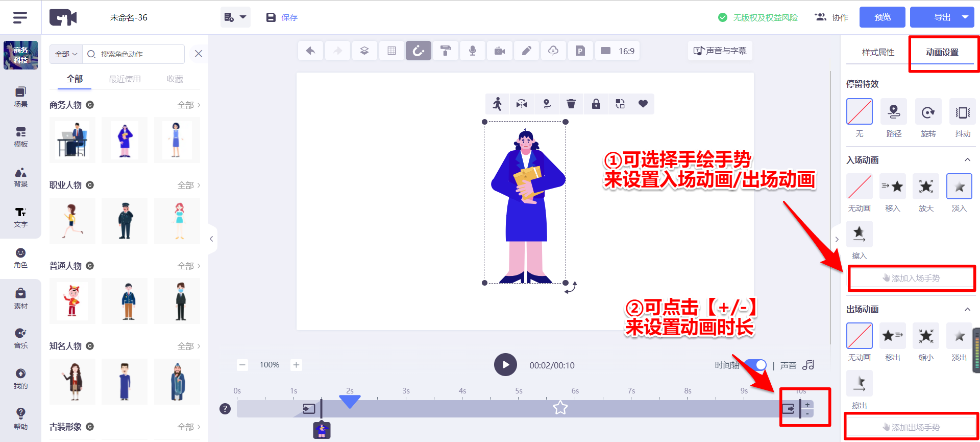The width and height of the screenshot is (980, 442).
Task: Click the undo arrow in toolbar
Action: click(x=310, y=51)
